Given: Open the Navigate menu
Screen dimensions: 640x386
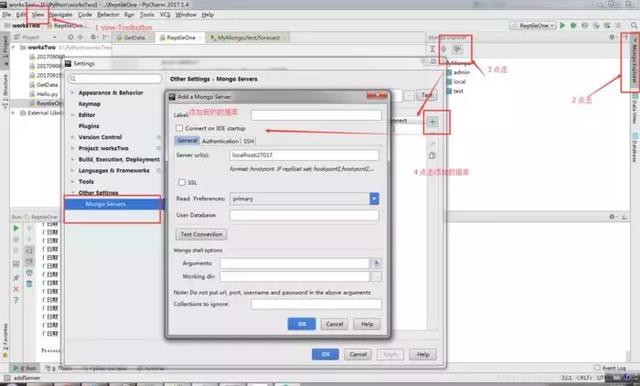Looking at the screenshot, I should point(61,15).
